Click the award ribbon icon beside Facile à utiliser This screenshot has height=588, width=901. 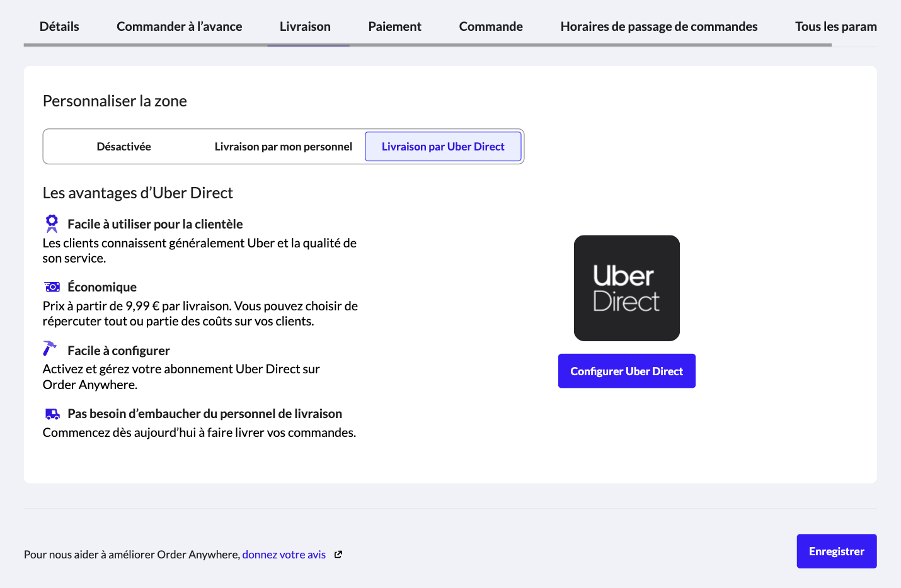coord(52,223)
